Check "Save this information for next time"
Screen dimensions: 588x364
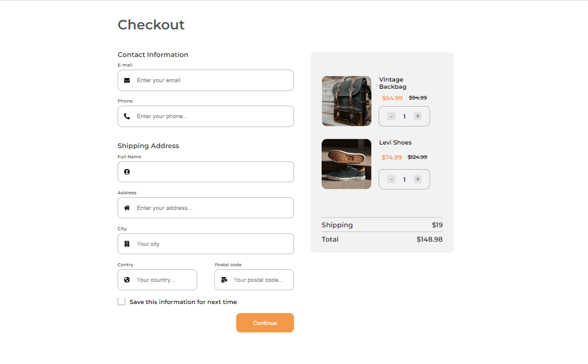(x=122, y=302)
